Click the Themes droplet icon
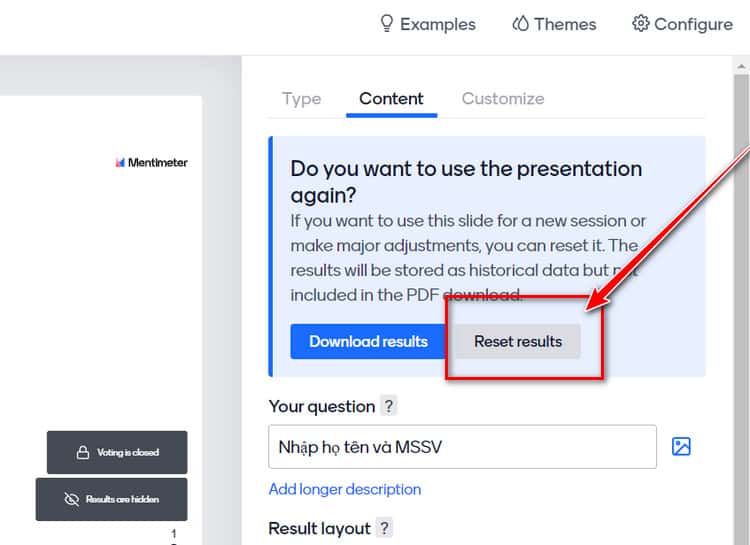Screen dimensions: 750x545 pyautogui.click(x=520, y=23)
